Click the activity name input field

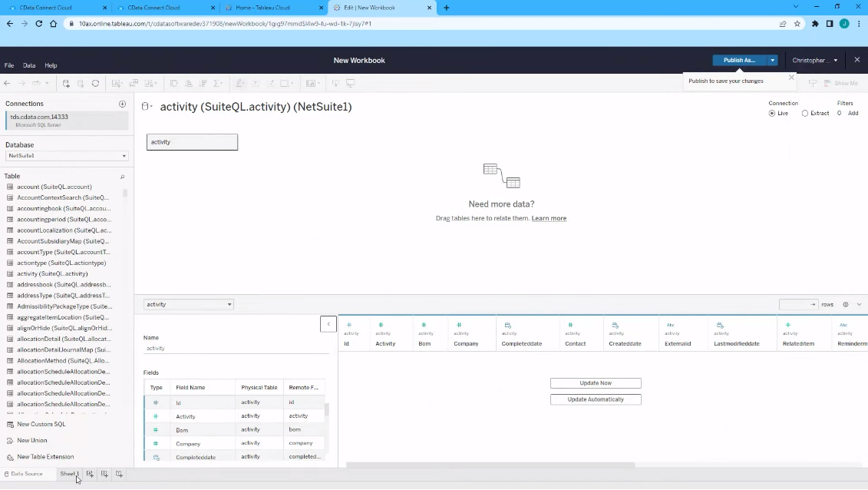(x=192, y=142)
